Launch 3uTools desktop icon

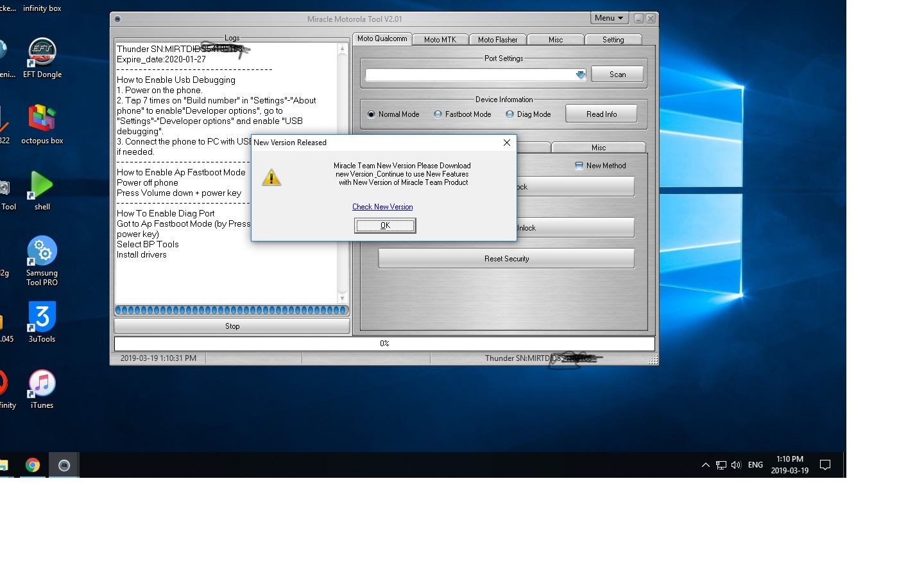click(x=42, y=322)
